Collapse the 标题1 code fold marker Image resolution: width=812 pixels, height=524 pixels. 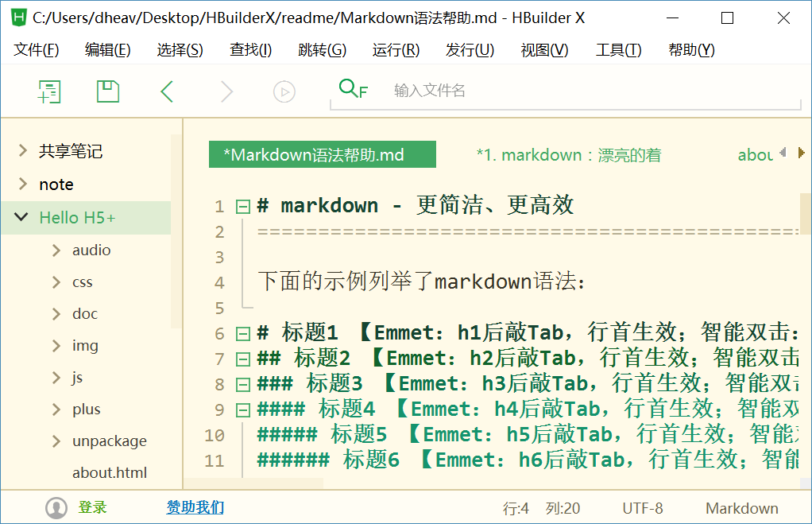[x=242, y=332]
